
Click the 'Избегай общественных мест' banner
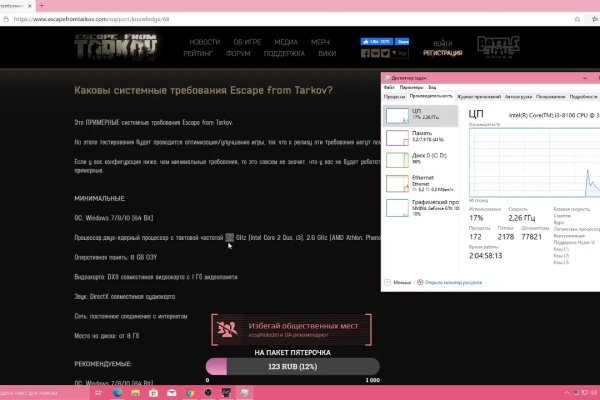[x=292, y=330]
